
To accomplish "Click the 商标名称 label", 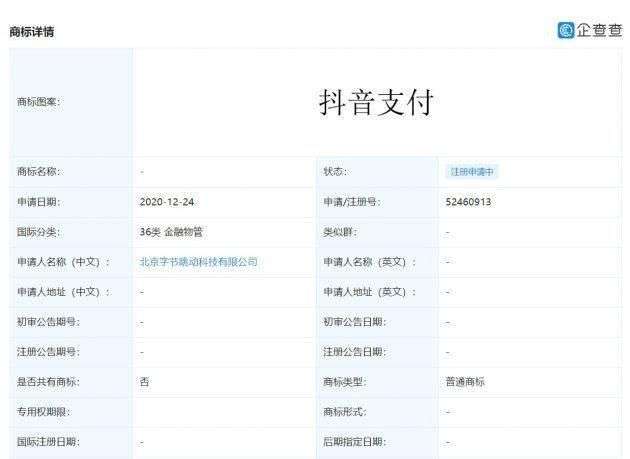I will coord(38,172).
